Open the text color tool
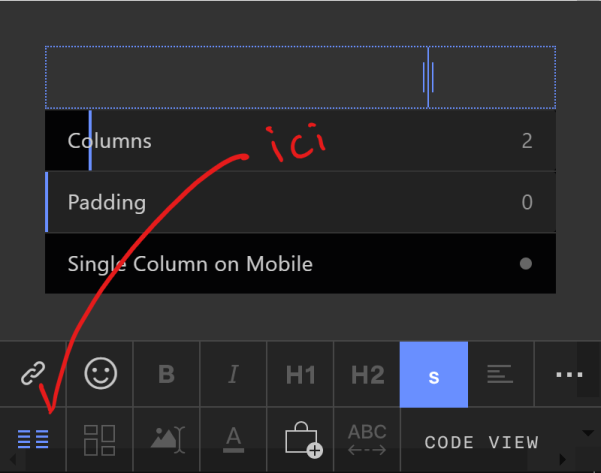This screenshot has width=601, height=473. coord(233,440)
